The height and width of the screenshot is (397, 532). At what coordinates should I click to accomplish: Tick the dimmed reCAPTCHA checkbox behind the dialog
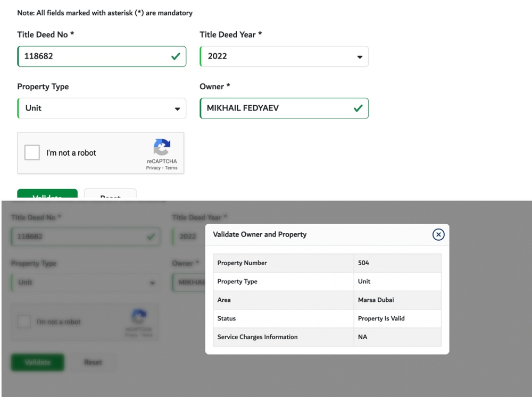point(24,322)
